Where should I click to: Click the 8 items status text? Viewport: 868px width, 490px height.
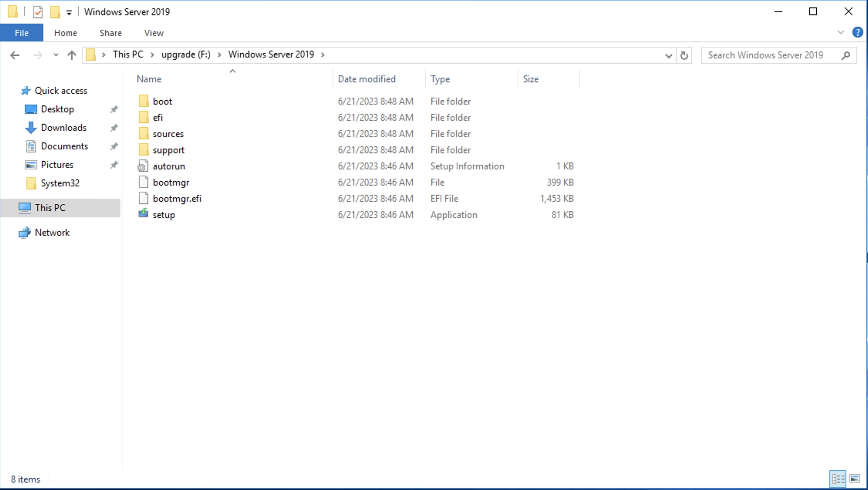click(25, 479)
